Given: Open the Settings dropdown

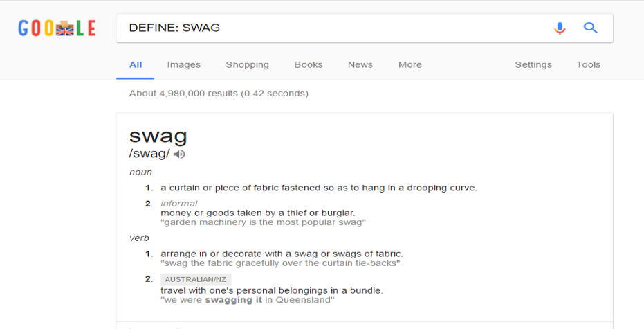Looking at the screenshot, I should 533,64.
